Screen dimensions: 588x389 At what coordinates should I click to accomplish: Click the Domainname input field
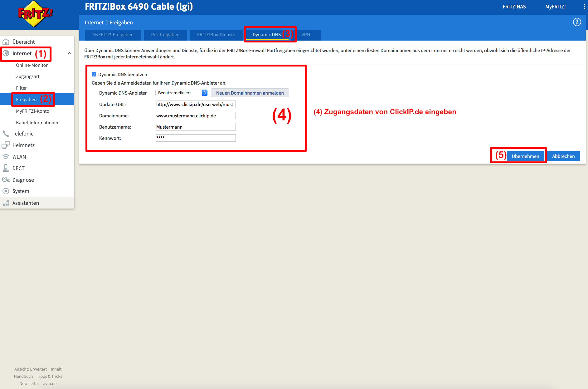[x=196, y=116]
